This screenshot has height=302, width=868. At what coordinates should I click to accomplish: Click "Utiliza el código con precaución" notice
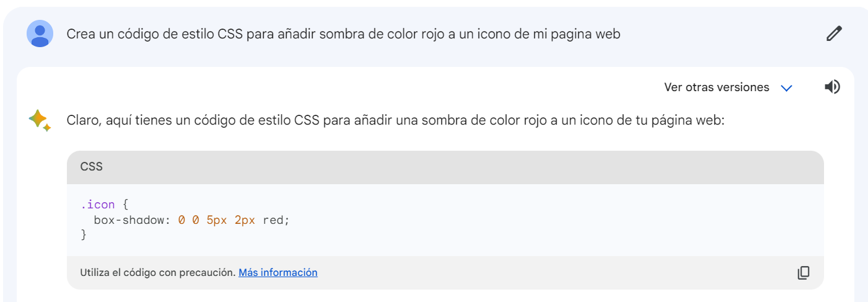click(157, 272)
